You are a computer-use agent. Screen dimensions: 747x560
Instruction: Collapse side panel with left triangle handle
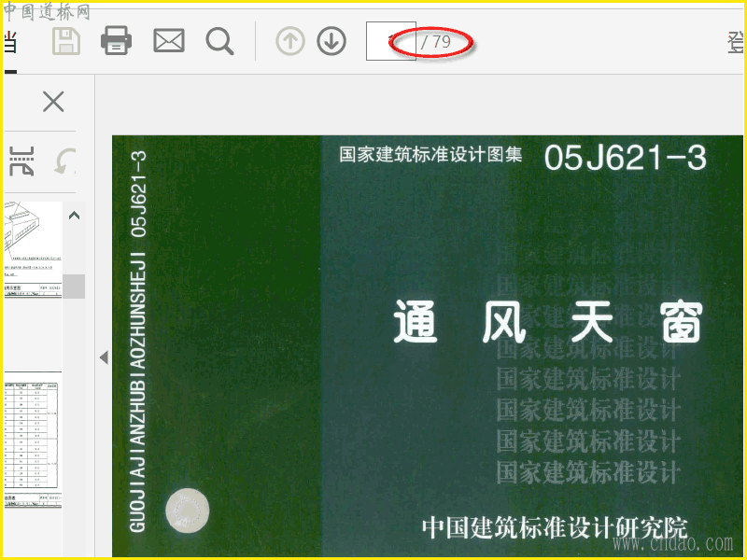pyautogui.click(x=104, y=357)
